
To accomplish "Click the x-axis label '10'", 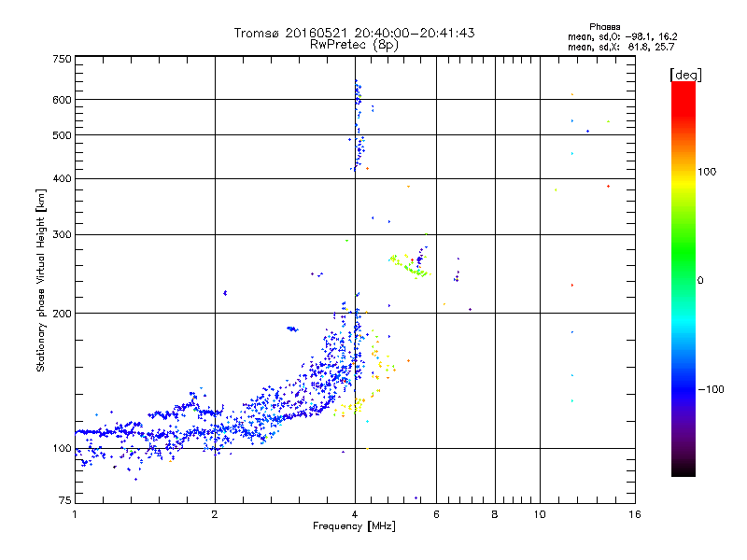I will 540,514.
